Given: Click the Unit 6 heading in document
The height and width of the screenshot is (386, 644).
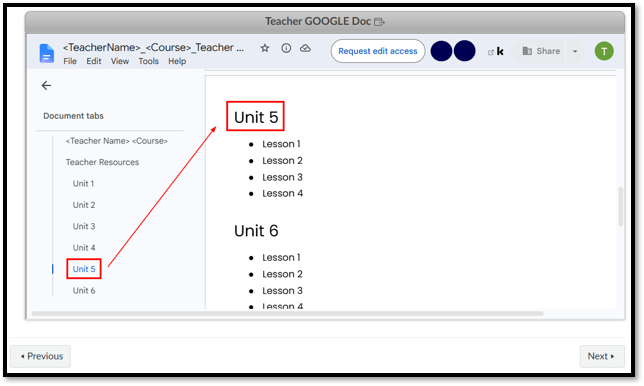Looking at the screenshot, I should point(256,231).
